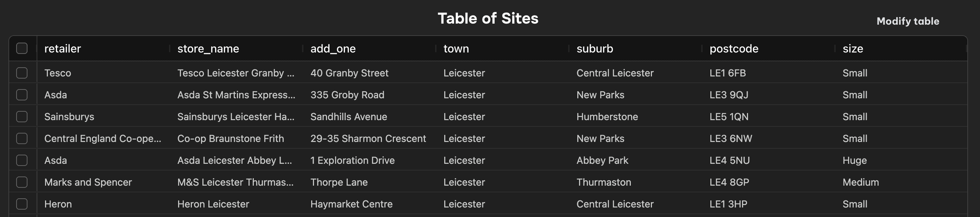Sort by the retailer column header
980x217 pixels.
(63, 49)
